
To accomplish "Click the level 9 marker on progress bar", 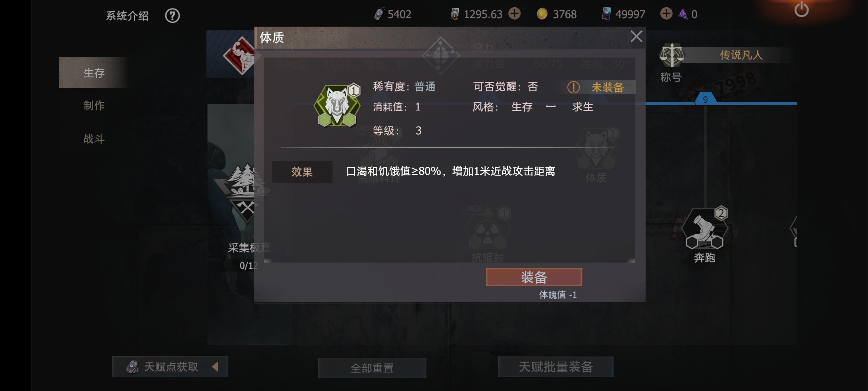I will coord(705,99).
